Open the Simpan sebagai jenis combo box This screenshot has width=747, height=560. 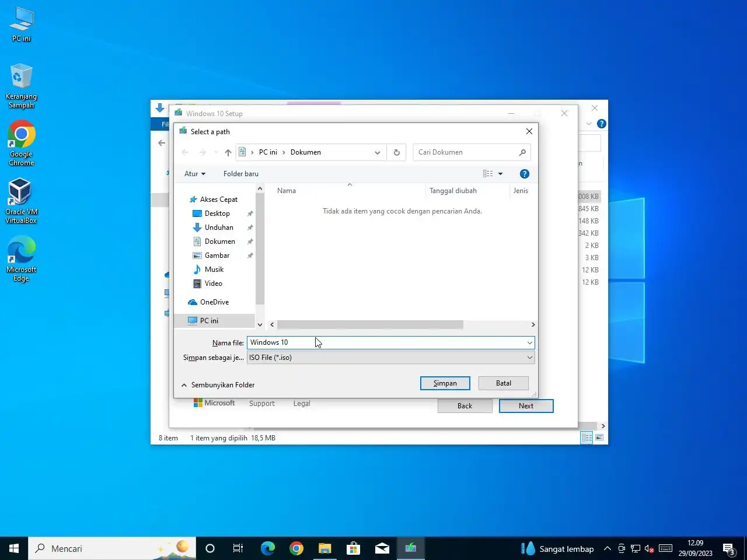tap(390, 358)
